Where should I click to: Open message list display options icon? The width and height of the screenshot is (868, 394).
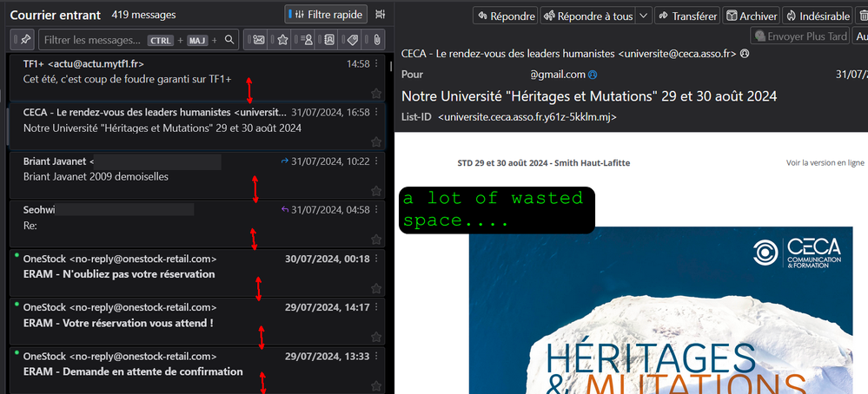[x=379, y=15]
